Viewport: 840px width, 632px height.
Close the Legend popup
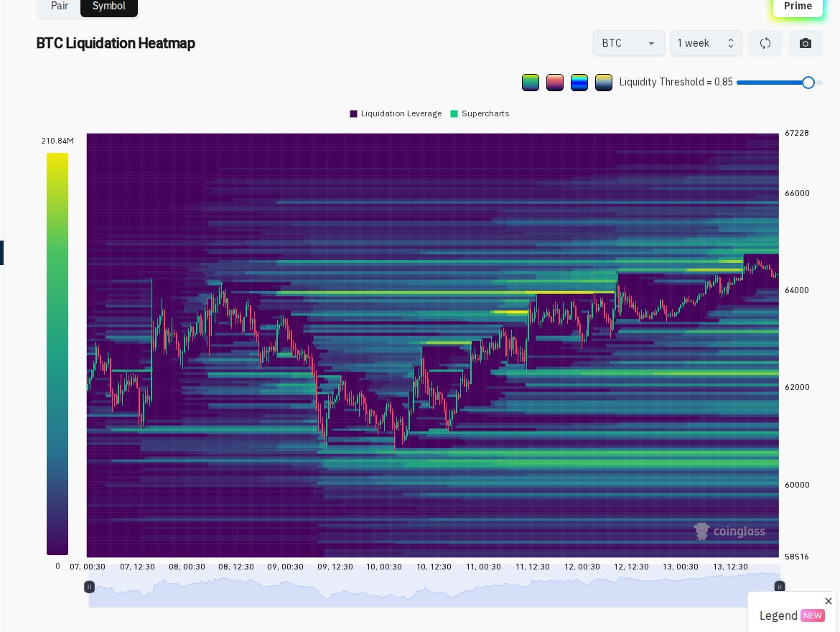click(829, 601)
